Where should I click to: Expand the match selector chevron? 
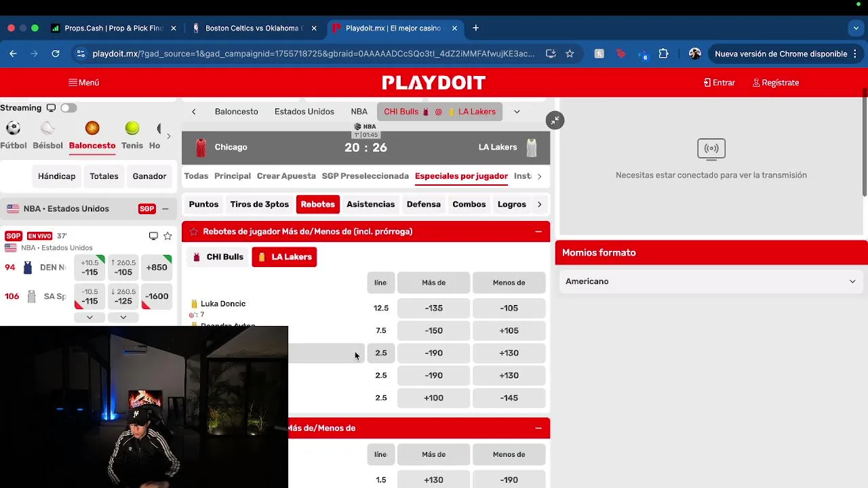tap(517, 112)
